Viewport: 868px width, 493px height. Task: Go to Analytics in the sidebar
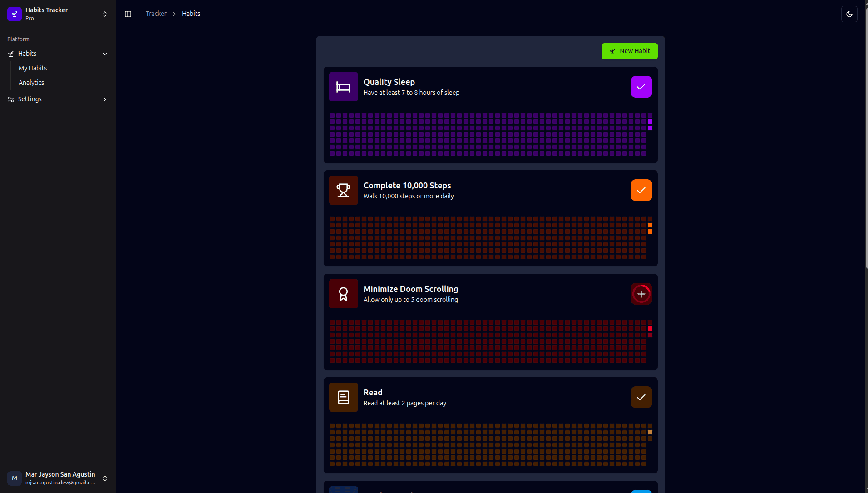[31, 83]
